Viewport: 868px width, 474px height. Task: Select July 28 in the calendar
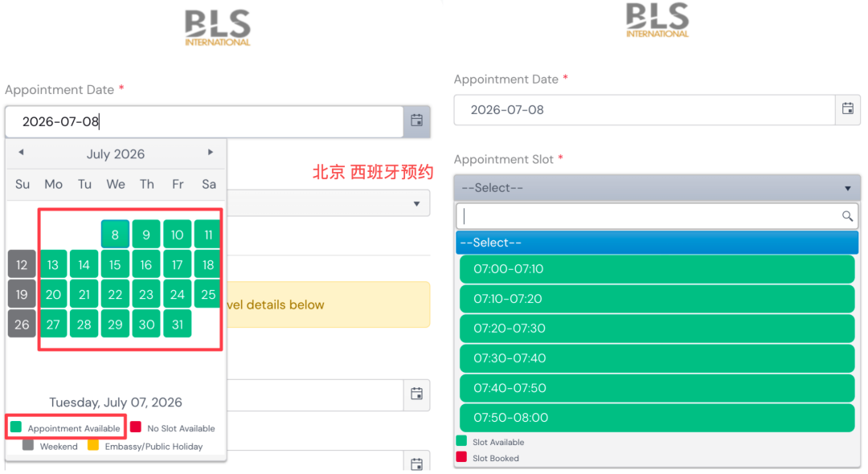(x=84, y=324)
